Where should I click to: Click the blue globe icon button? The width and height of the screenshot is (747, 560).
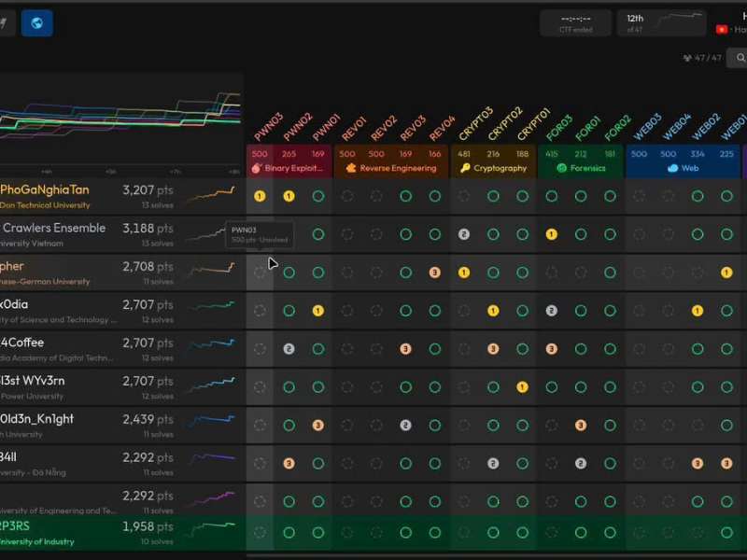tap(36, 23)
